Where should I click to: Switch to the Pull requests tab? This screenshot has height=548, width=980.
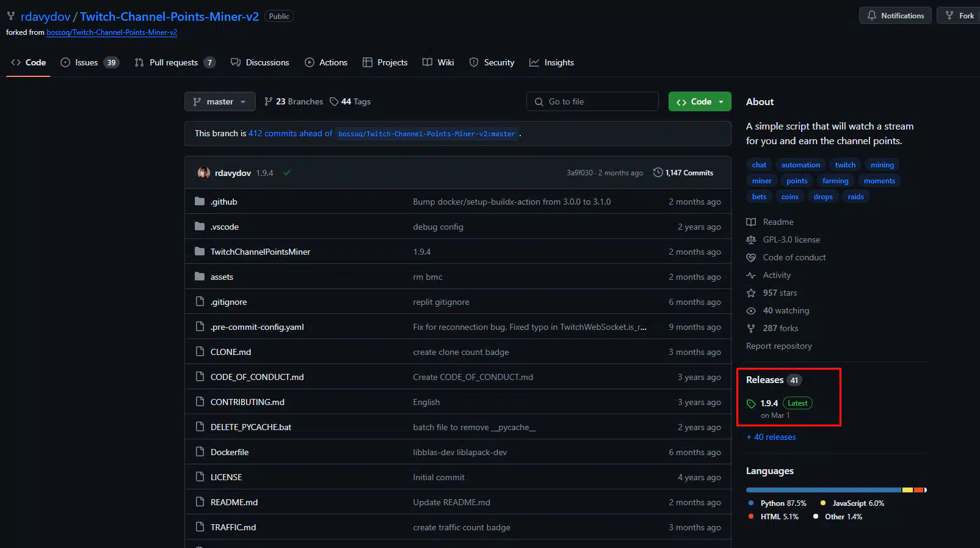175,62
